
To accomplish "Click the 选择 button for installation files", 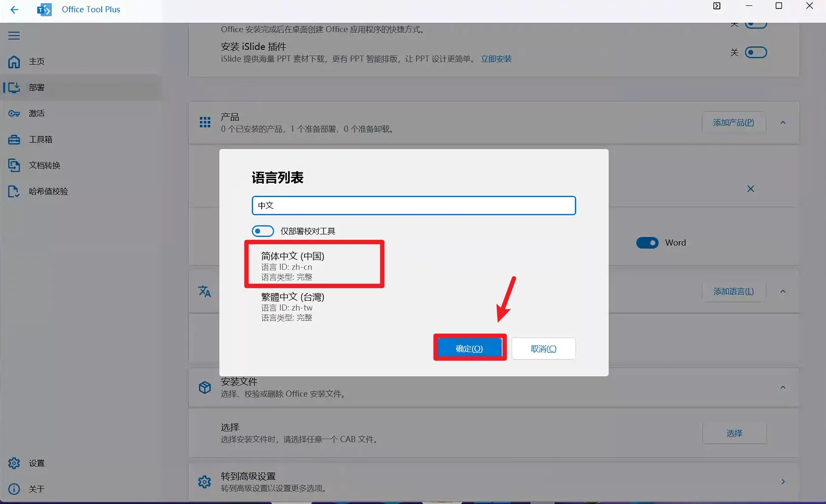I will point(735,433).
